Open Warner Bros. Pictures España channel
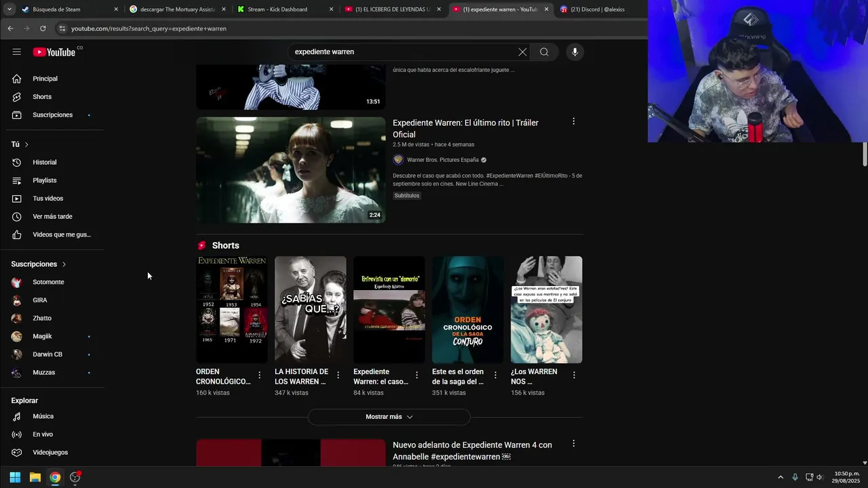 [x=442, y=160]
